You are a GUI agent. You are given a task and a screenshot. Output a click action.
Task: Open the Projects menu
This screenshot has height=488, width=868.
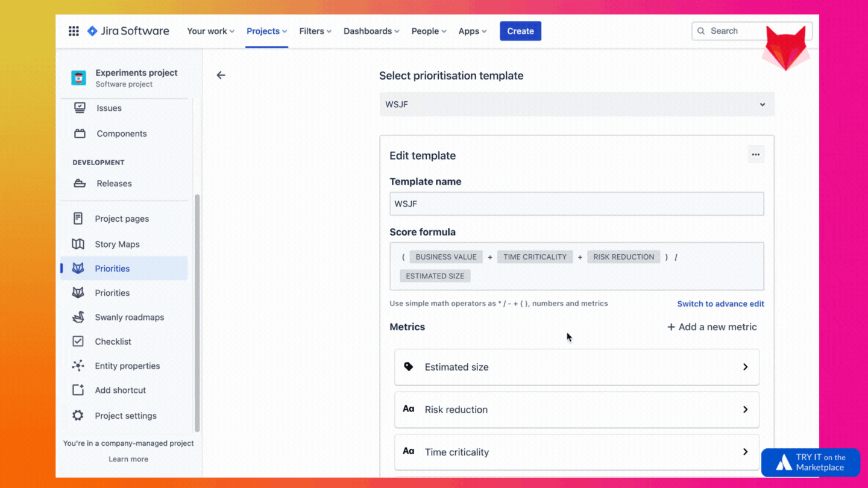(x=266, y=31)
